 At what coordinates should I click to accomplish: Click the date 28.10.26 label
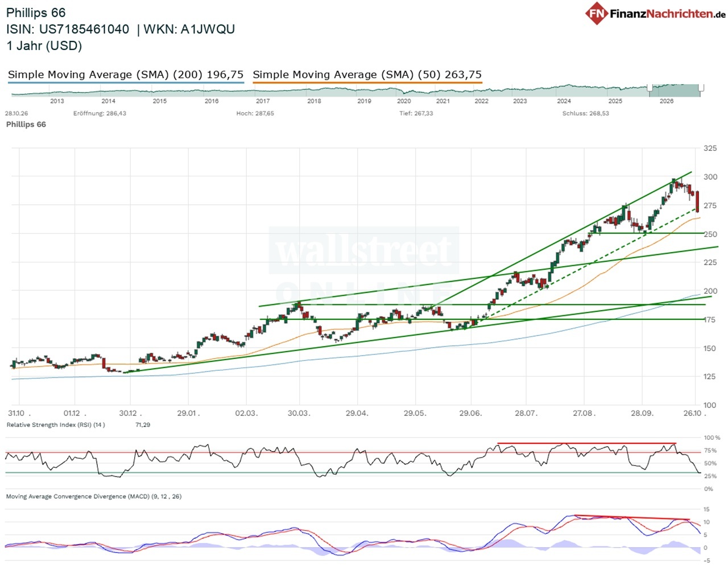coord(16,113)
